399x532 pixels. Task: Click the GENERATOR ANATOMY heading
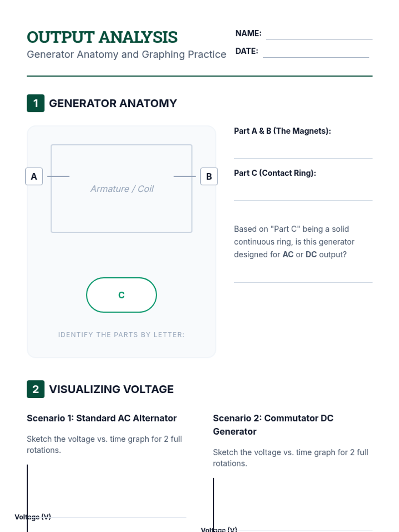pos(113,103)
